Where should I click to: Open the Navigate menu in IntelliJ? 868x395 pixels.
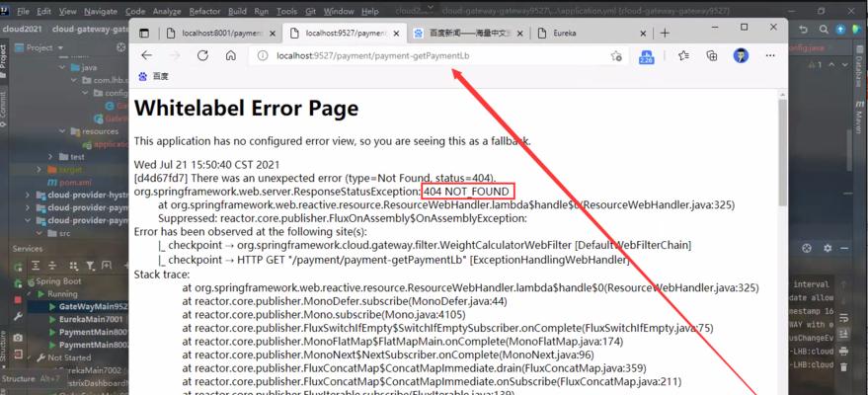101,11
